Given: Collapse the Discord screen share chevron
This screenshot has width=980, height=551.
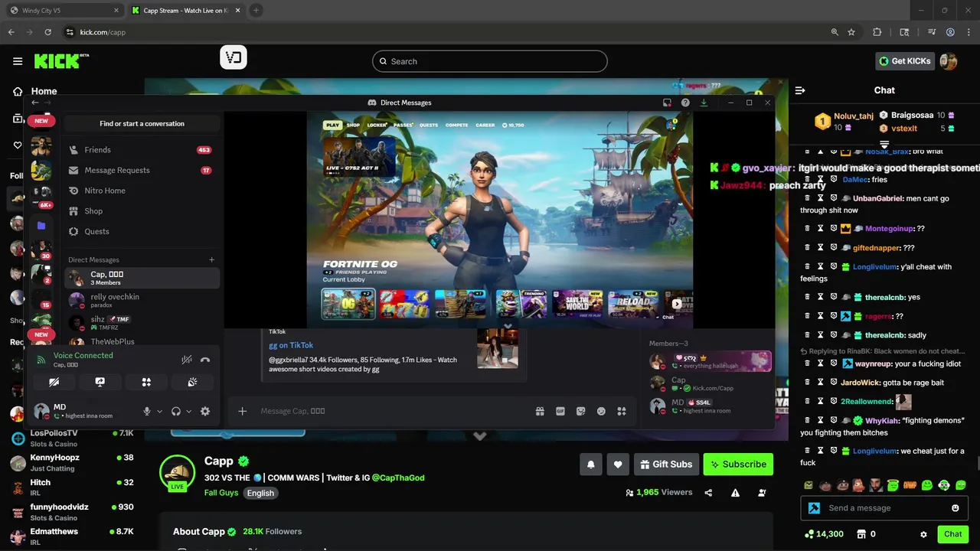Looking at the screenshot, I should [507, 326].
